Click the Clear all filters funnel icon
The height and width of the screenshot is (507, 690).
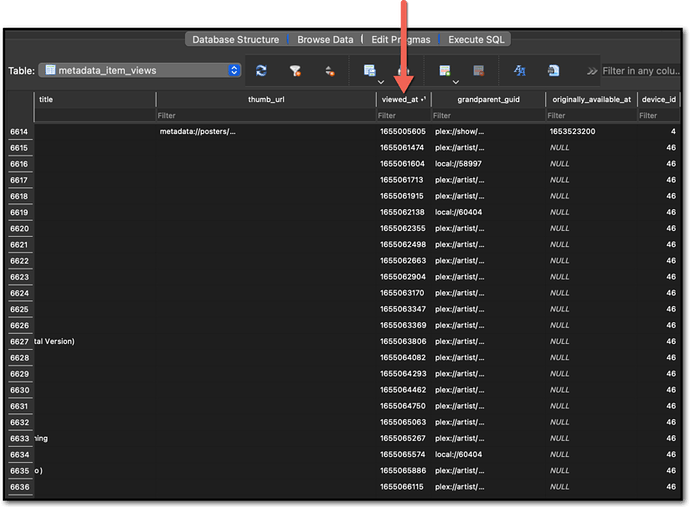[295, 70]
